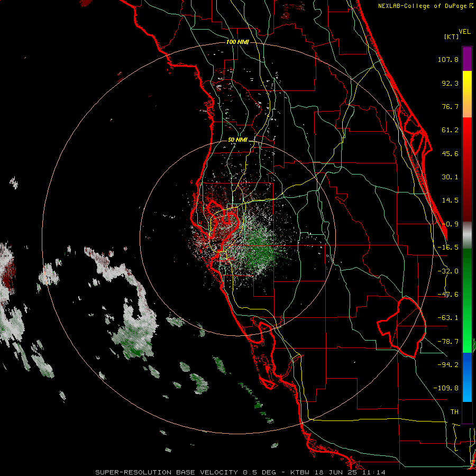Click the TH legend label
476x476 pixels.
pos(454,411)
